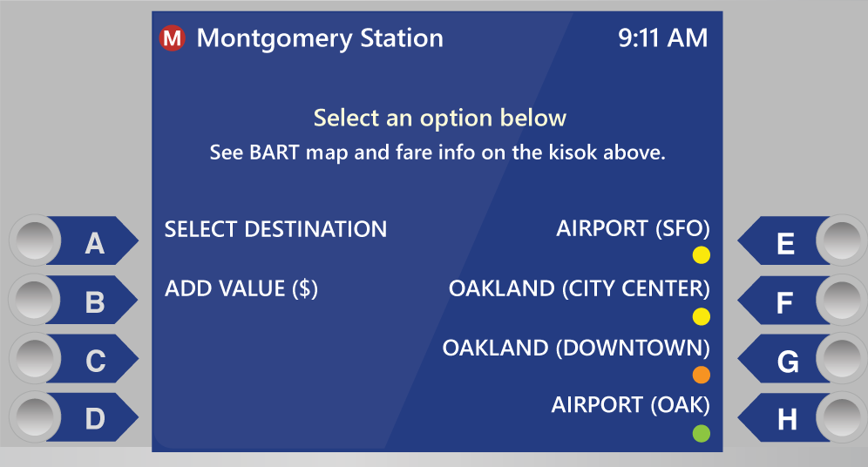Select AIRPORT (SFO) destination
The image size is (868, 467).
pos(633,228)
